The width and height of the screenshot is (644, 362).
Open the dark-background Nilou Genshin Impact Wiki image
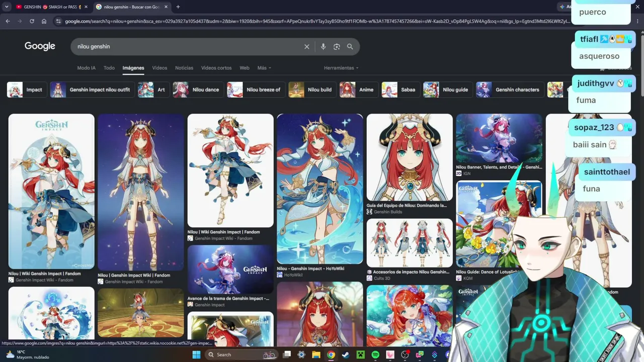click(x=141, y=192)
